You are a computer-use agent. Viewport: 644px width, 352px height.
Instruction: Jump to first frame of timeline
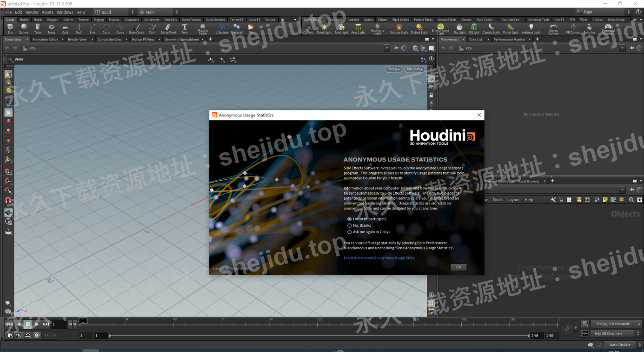[x=9, y=324]
